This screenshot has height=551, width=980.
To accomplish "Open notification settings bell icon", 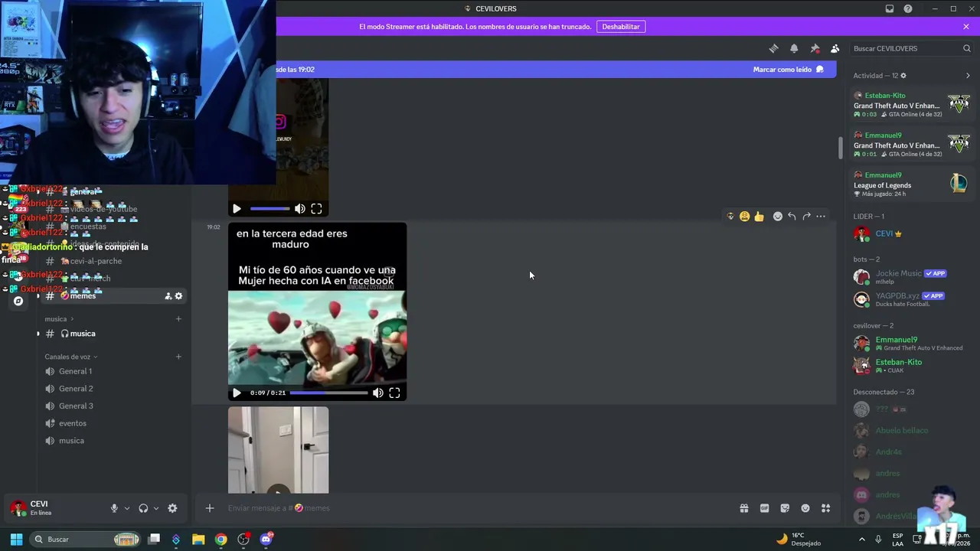I will [x=794, y=48].
